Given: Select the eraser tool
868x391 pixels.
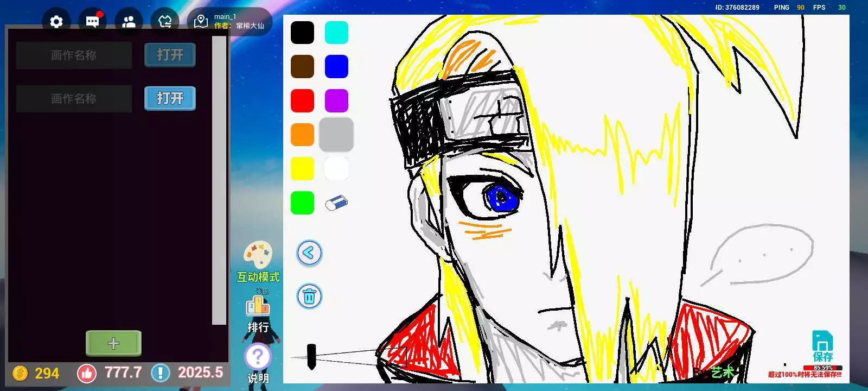Looking at the screenshot, I should coord(336,203).
